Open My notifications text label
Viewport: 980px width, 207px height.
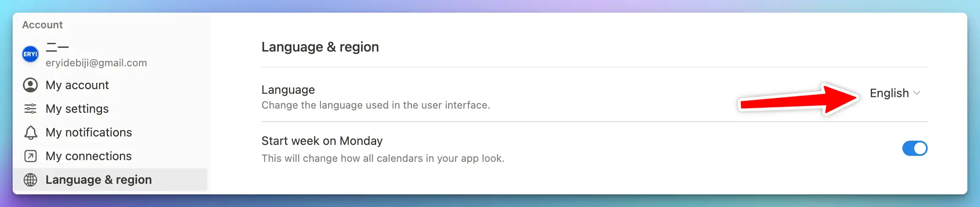coord(89,132)
